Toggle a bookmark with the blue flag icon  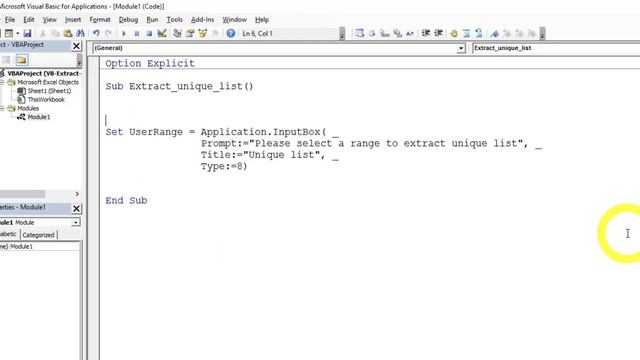(x=494, y=33)
